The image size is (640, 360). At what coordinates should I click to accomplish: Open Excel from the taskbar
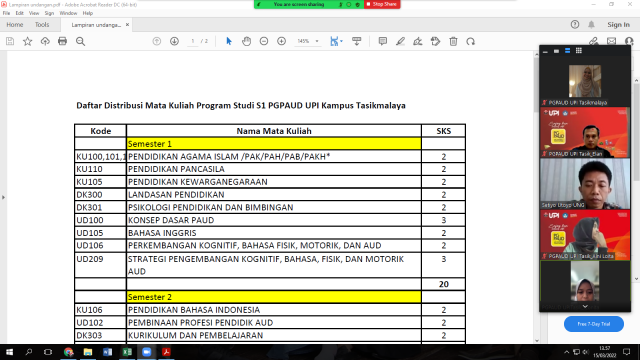click(127, 352)
